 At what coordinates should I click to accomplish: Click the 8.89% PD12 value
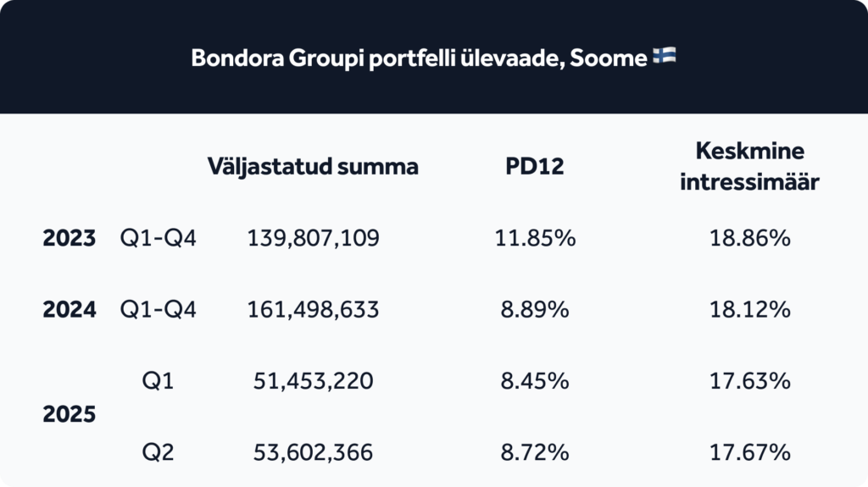tap(535, 309)
